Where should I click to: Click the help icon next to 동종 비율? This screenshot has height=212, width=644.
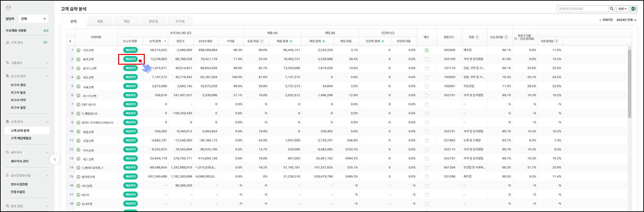point(262,41)
